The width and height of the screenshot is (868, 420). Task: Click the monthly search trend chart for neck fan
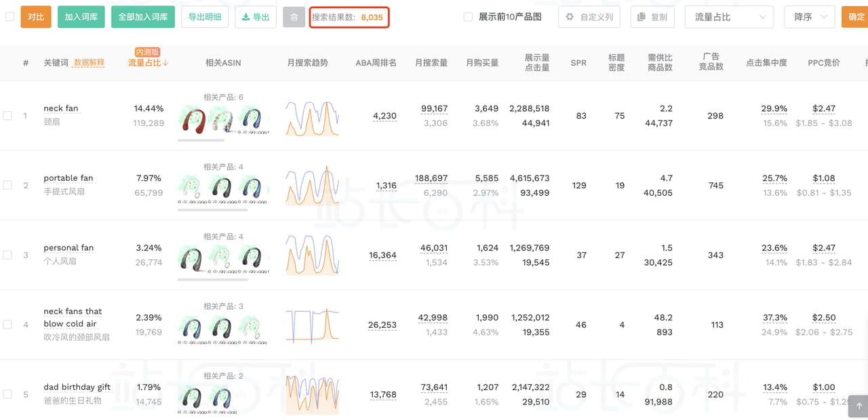[312, 115]
